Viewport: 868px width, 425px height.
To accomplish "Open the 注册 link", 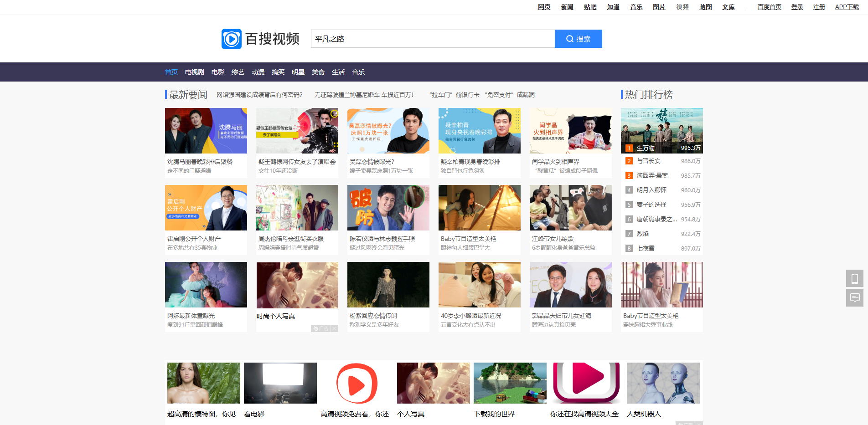I will [x=818, y=7].
